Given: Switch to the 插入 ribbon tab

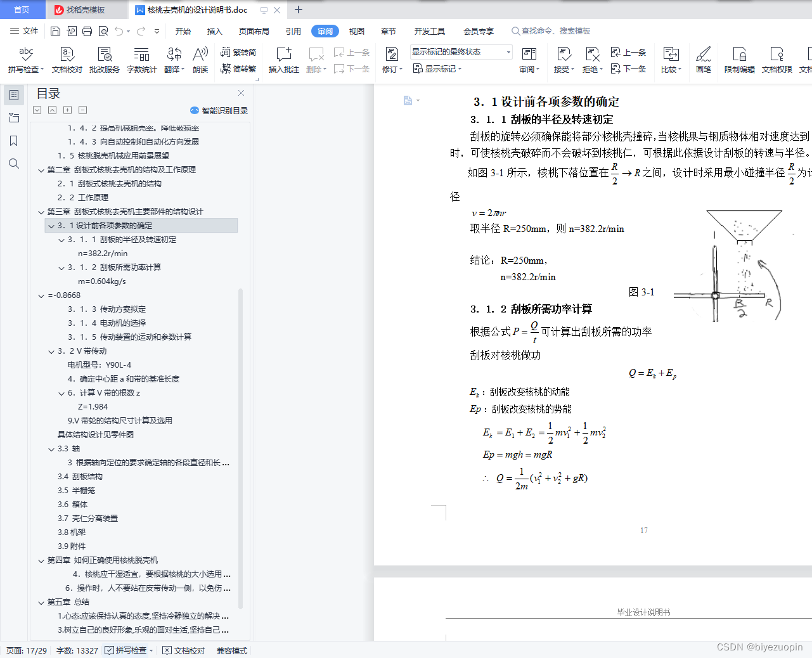Looking at the screenshot, I should pyautogui.click(x=215, y=31).
